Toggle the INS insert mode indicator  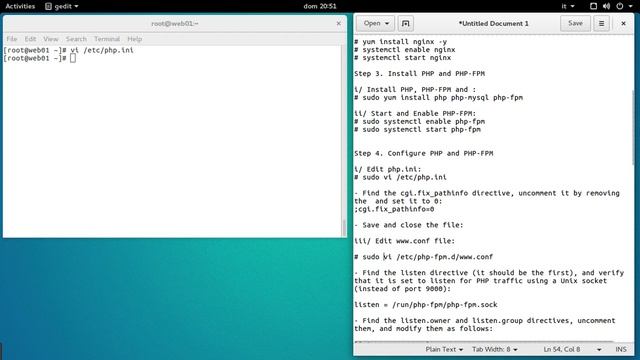point(621,349)
